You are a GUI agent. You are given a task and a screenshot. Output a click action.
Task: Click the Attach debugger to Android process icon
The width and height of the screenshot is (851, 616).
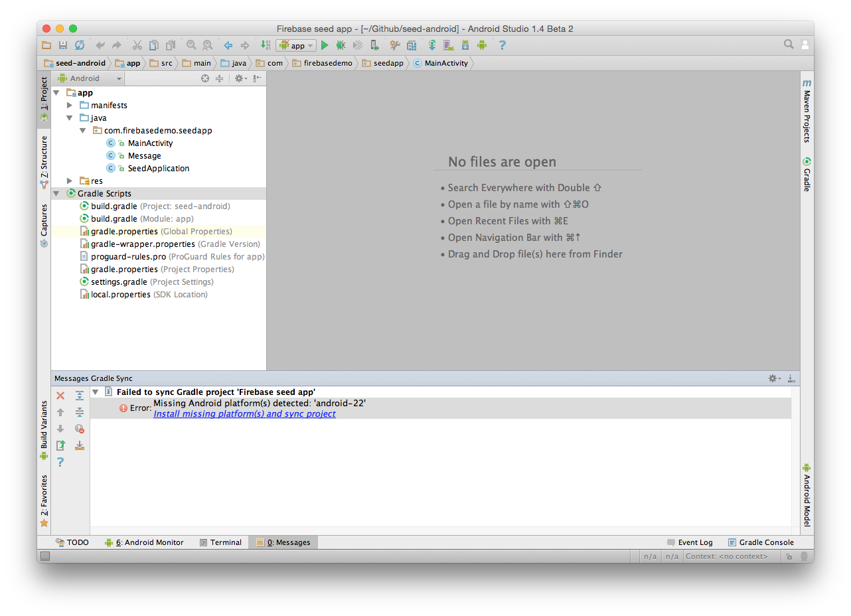375,45
